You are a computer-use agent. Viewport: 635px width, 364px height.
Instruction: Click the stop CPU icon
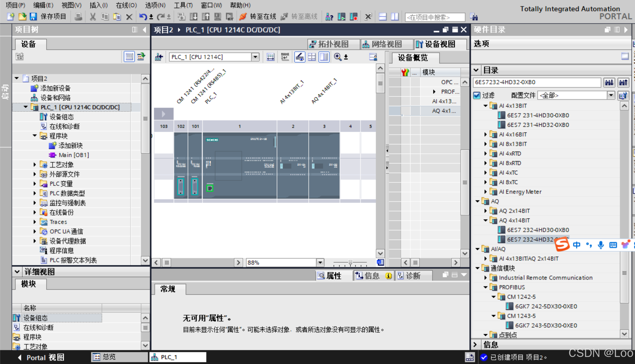[354, 16]
